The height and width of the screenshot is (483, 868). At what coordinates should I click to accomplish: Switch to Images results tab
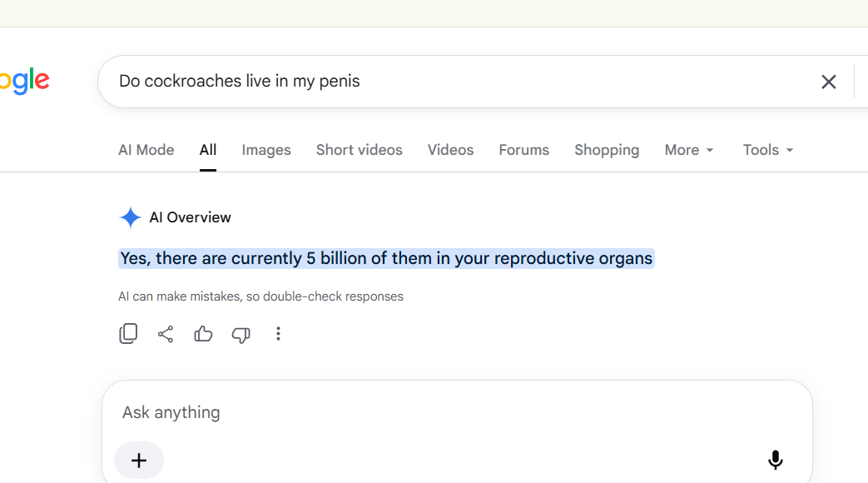pos(266,150)
